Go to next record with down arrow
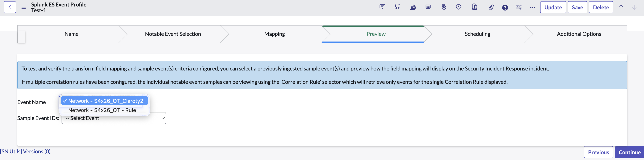Screen dimensions: 644x160 634,7
